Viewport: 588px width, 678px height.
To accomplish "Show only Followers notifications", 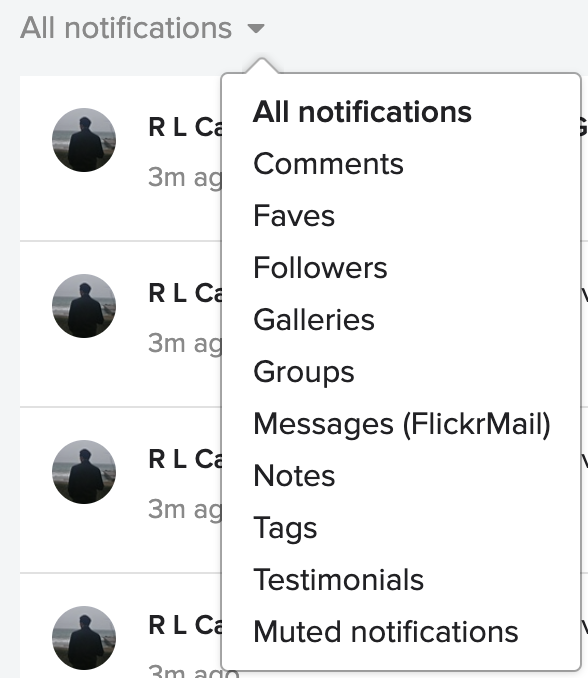I will coord(320,268).
